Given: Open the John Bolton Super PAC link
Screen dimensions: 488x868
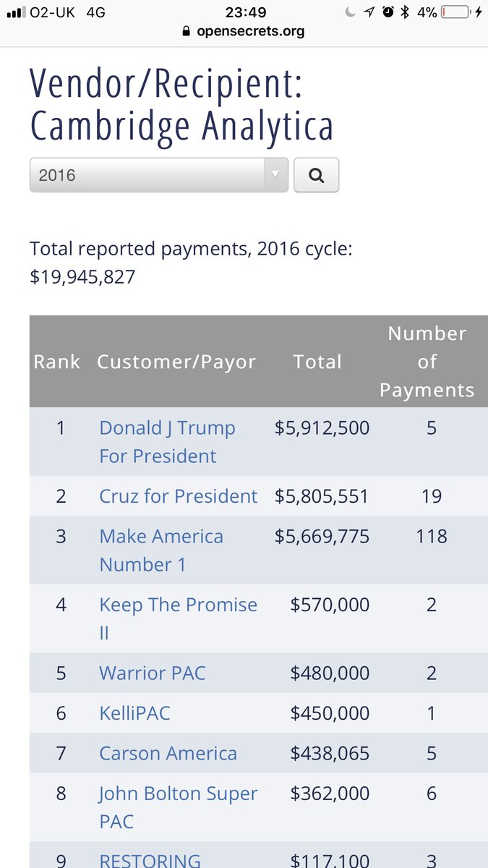Looking at the screenshot, I should pos(178,807).
